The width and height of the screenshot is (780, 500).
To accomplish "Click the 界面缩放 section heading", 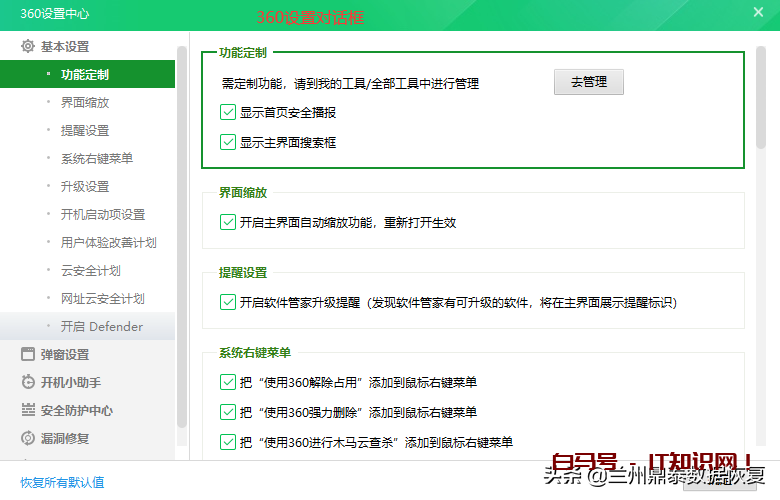I will point(243,193).
